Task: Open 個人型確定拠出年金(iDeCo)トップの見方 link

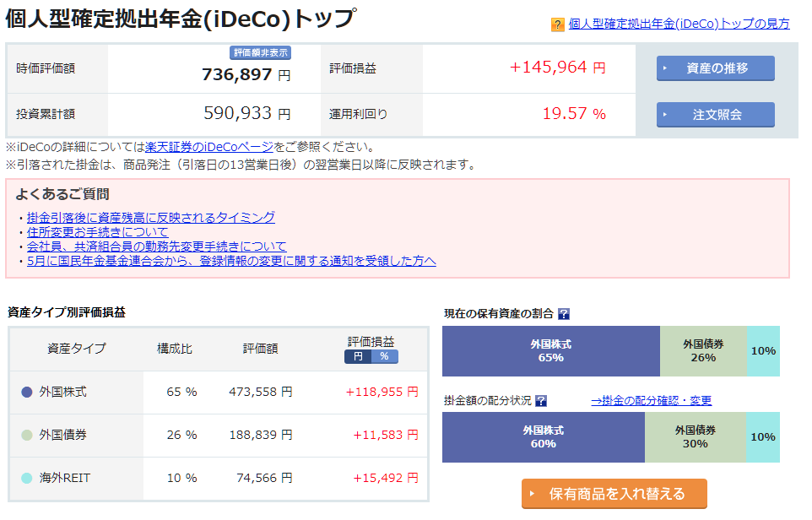Action: (679, 24)
